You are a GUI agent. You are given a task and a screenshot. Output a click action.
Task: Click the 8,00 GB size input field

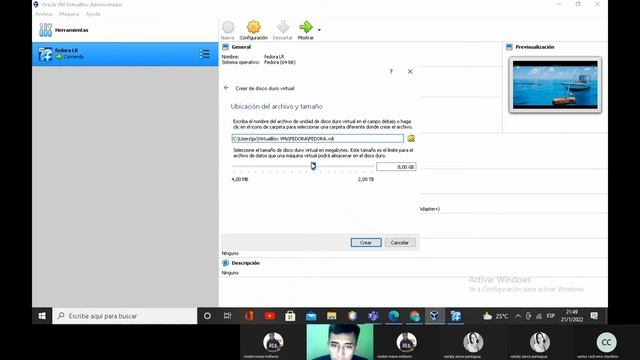(396, 167)
